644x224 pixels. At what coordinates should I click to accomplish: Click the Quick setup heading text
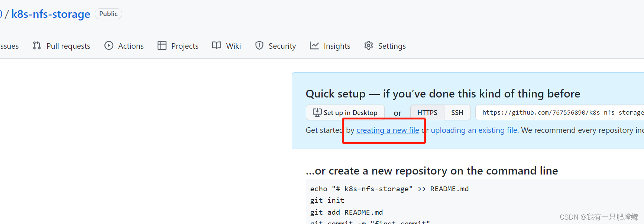[x=443, y=94]
